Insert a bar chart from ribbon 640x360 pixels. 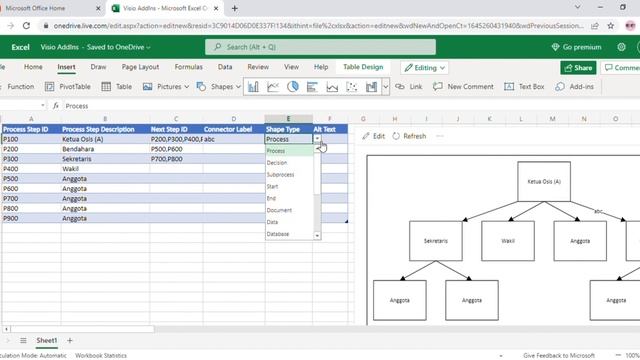312,87
